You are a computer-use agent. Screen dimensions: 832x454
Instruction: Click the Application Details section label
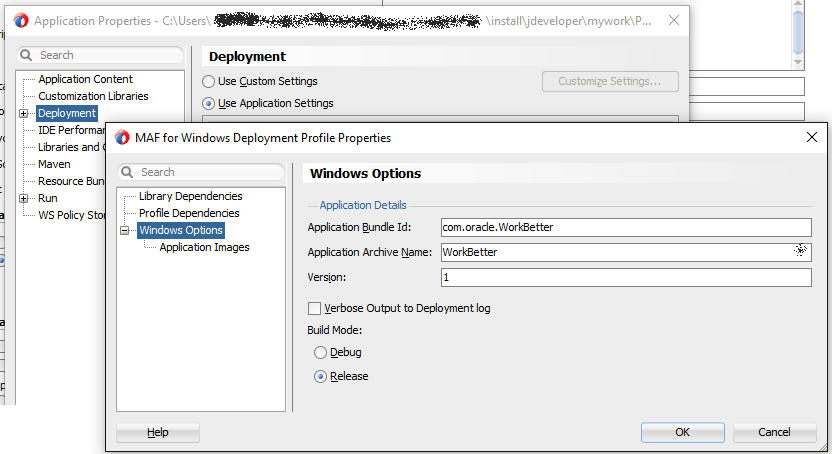coord(363,205)
